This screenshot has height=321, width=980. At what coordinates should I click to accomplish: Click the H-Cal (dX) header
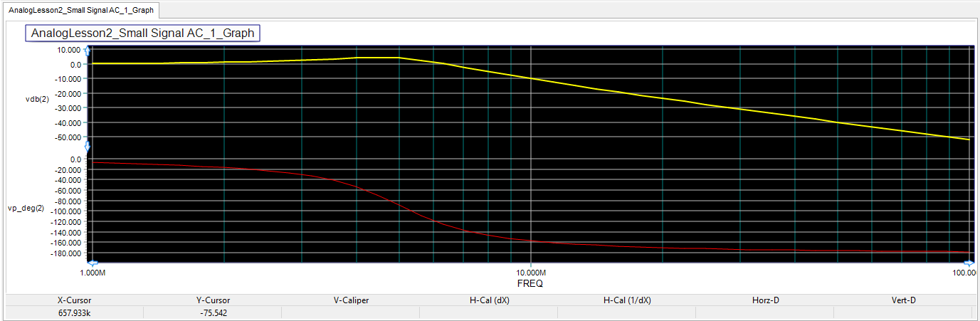pyautogui.click(x=489, y=300)
